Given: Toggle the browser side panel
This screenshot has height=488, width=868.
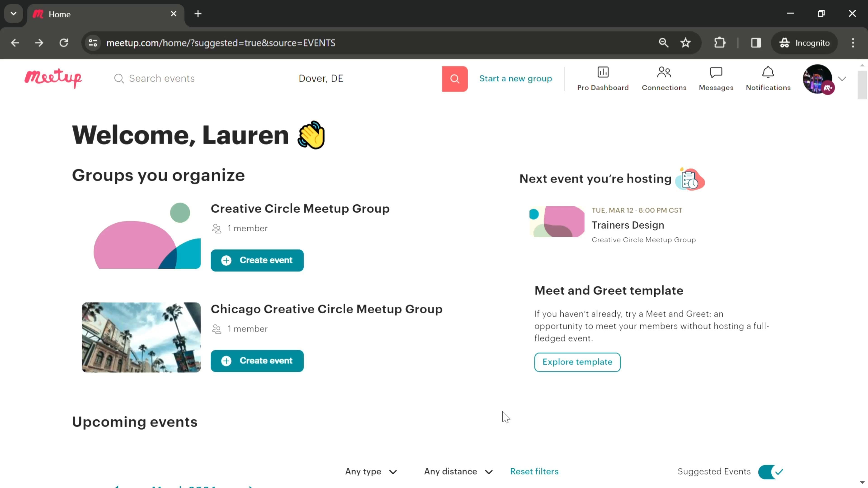Looking at the screenshot, I should pos(756,43).
